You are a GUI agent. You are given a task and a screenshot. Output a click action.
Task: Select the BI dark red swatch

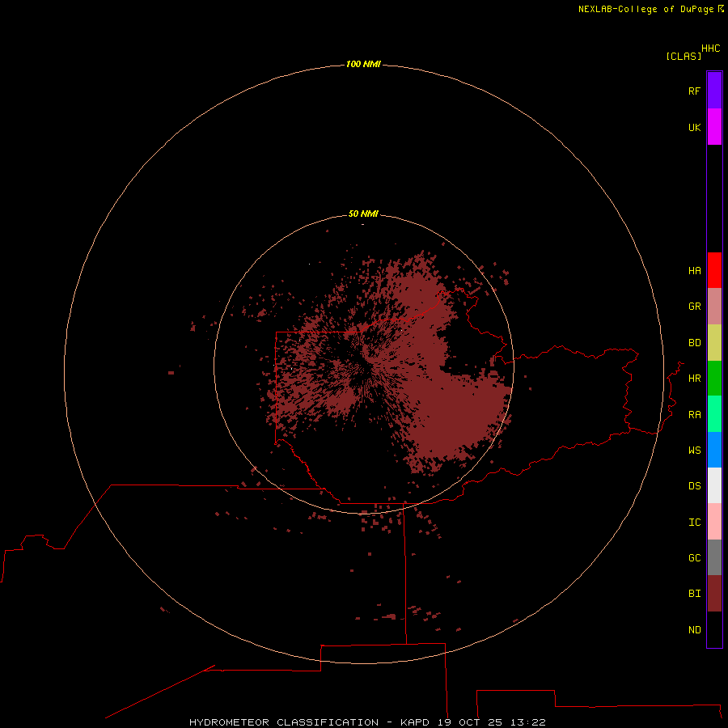(714, 594)
